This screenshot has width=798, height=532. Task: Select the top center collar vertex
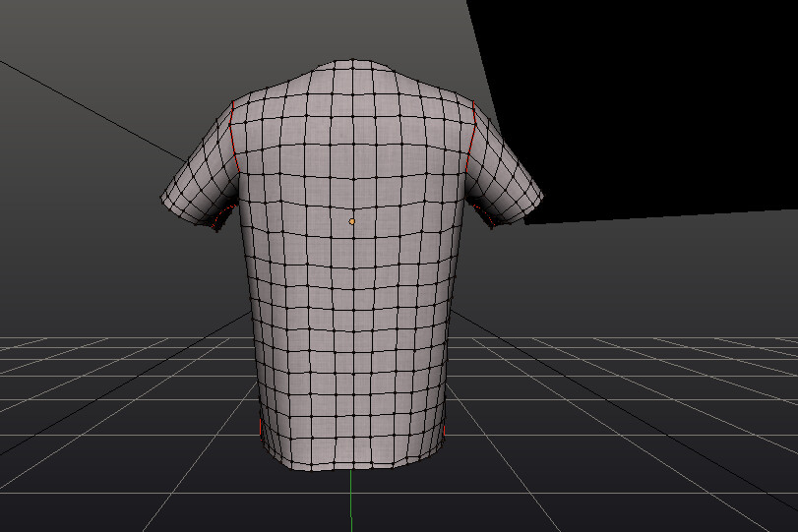pyautogui.click(x=353, y=60)
